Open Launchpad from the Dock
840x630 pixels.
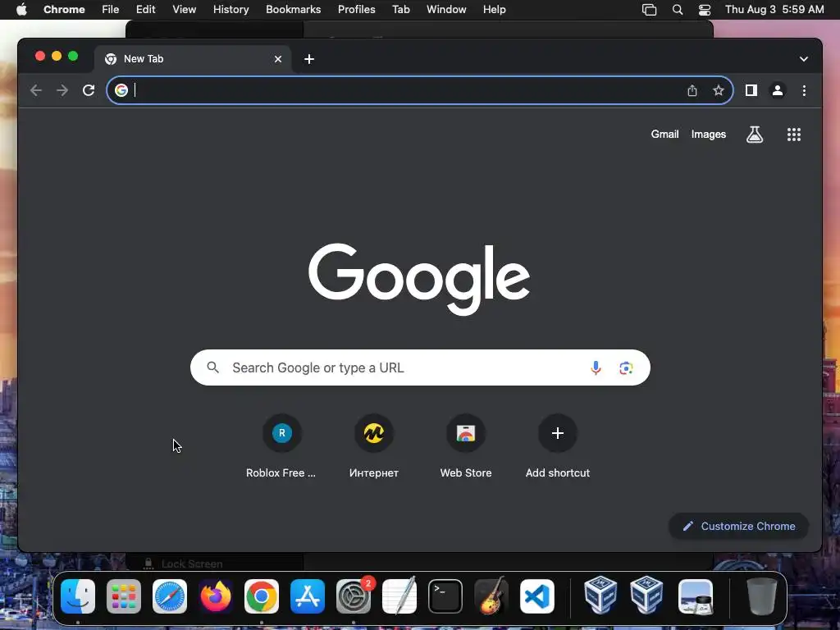[124, 596]
